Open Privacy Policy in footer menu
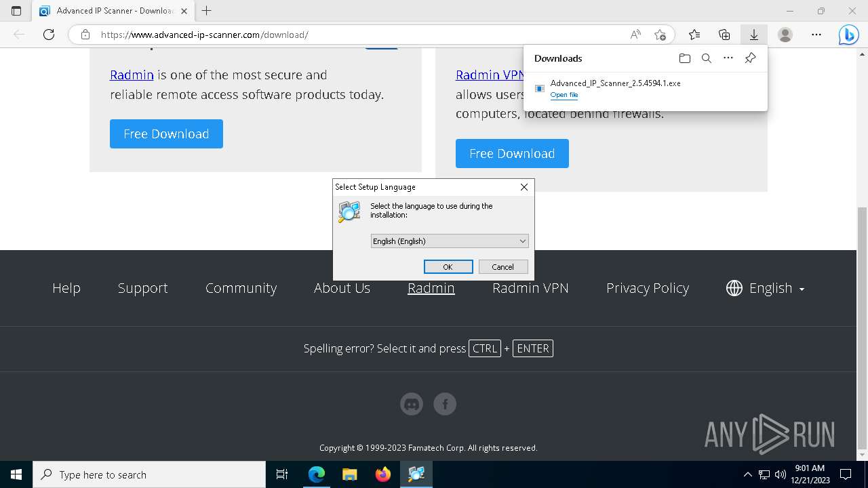Image resolution: width=868 pixels, height=488 pixels. pos(648,288)
